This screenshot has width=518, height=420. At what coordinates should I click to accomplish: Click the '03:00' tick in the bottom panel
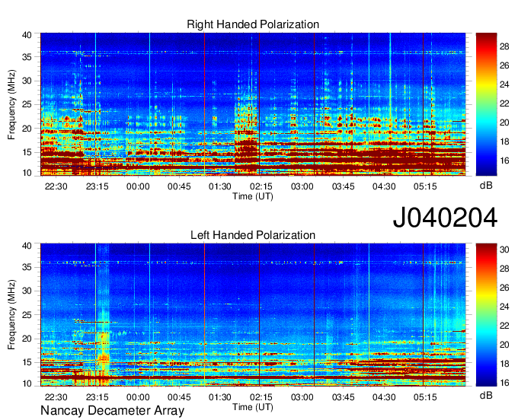302,397
